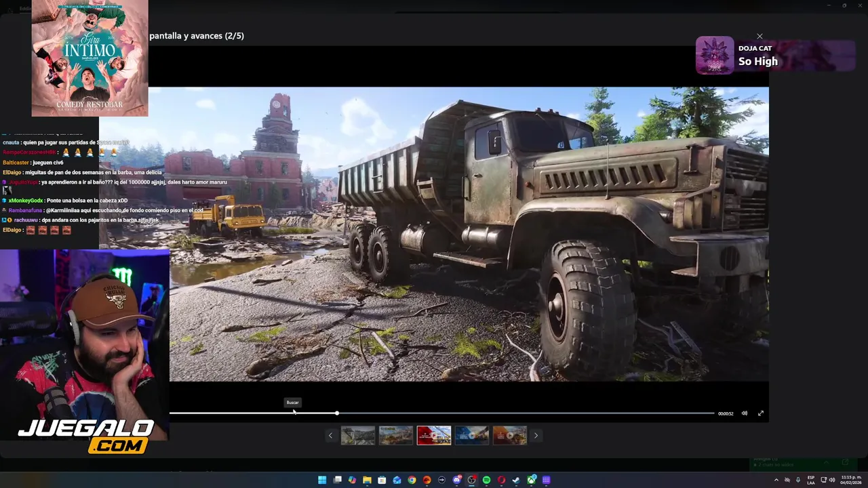Viewport: 868px width, 488px height.
Task: Go to the previous media with the left arrow
Action: [330, 436]
